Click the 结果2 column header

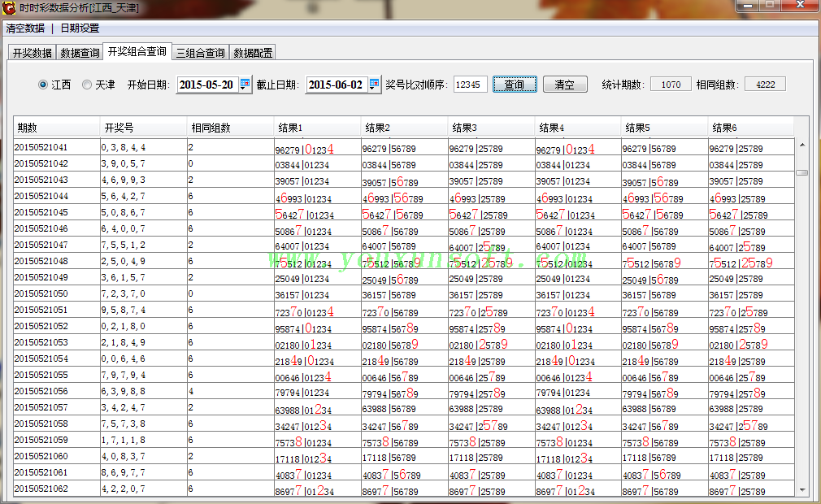[404, 128]
